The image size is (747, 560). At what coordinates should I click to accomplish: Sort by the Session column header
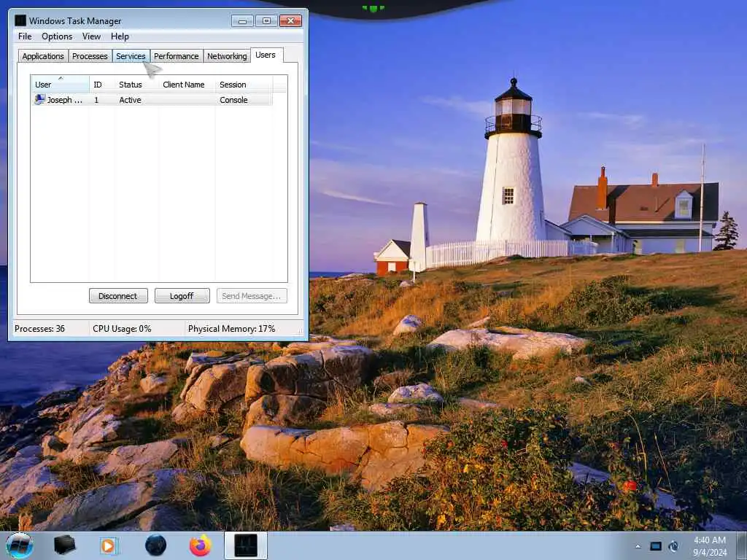[244, 85]
